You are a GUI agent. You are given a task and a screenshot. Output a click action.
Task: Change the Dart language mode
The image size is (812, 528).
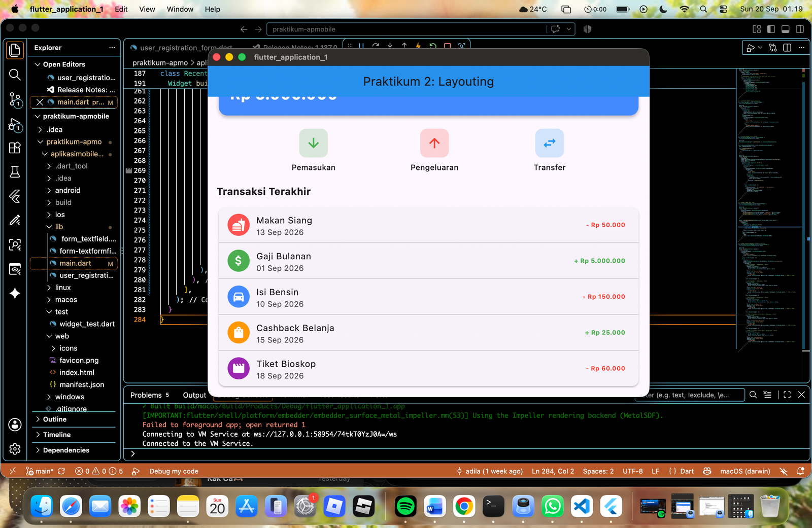pyautogui.click(x=687, y=471)
